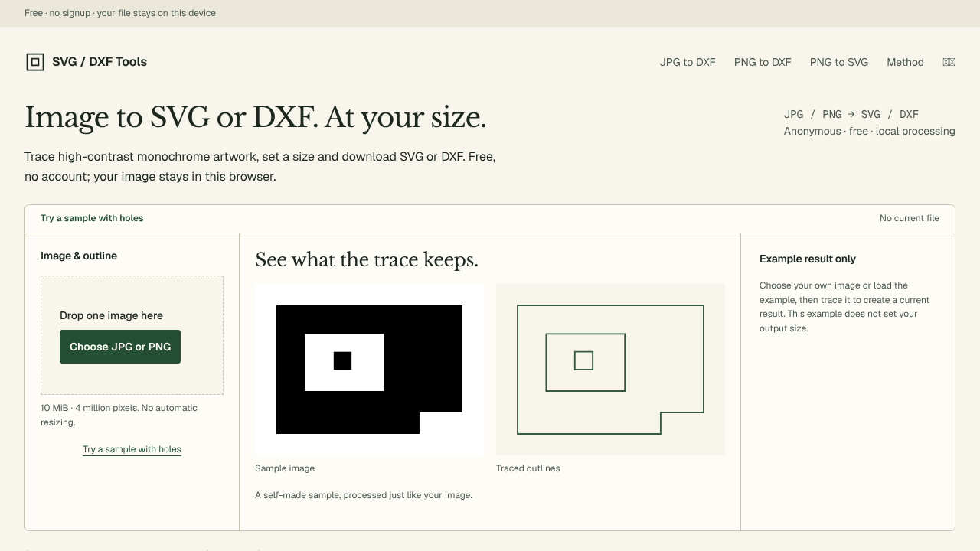Click the dashed 'Drop one image here' zone
The height and width of the screenshot is (551, 980).
[132, 335]
